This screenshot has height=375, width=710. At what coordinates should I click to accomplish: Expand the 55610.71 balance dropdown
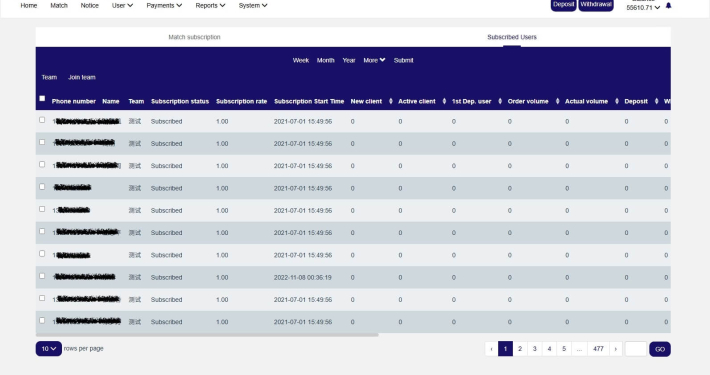[x=643, y=8]
